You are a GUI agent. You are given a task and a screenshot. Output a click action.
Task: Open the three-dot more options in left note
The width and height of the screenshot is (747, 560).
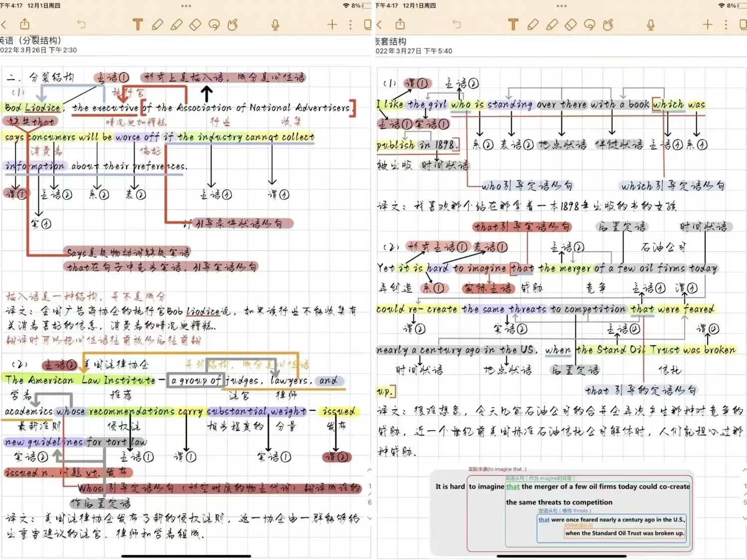click(x=351, y=24)
